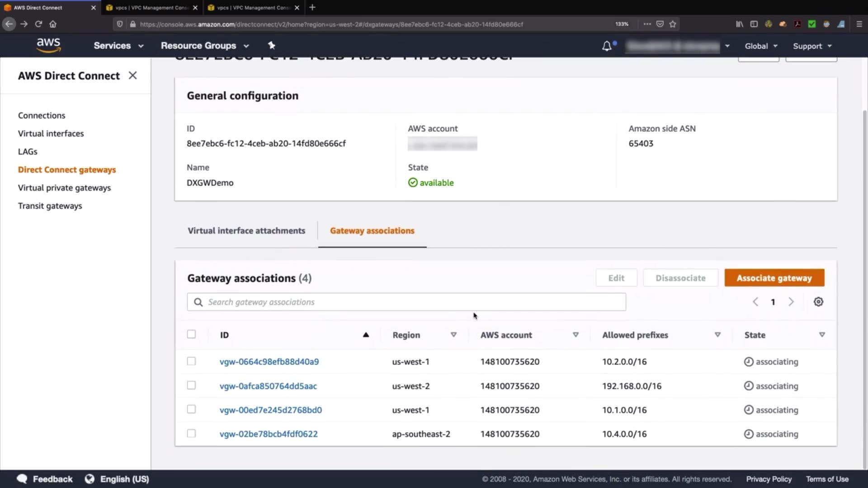Click the Search gateway associations field
This screenshot has height=488, width=868.
(x=407, y=302)
